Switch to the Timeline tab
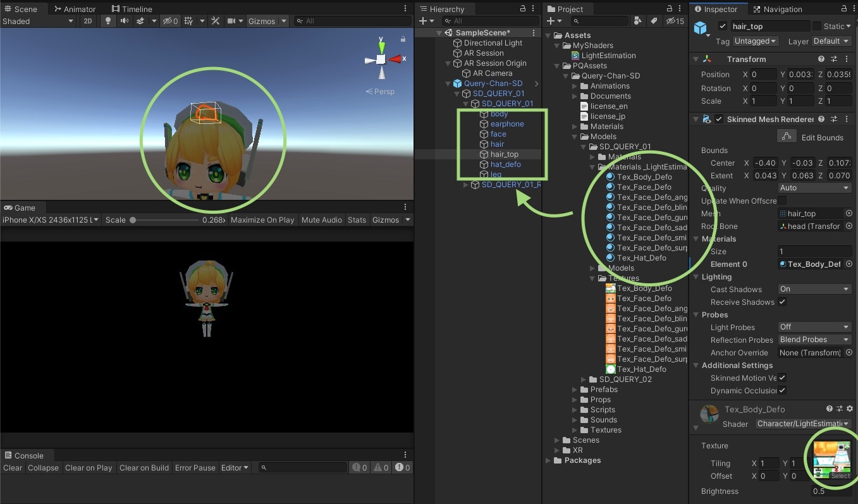The image size is (858, 504). pyautogui.click(x=132, y=9)
